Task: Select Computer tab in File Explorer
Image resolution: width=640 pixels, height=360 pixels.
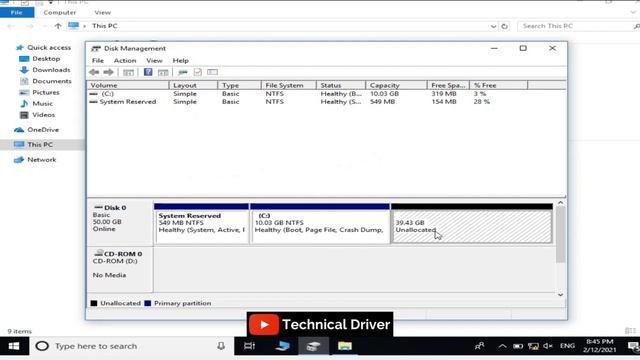Action: pyautogui.click(x=60, y=12)
